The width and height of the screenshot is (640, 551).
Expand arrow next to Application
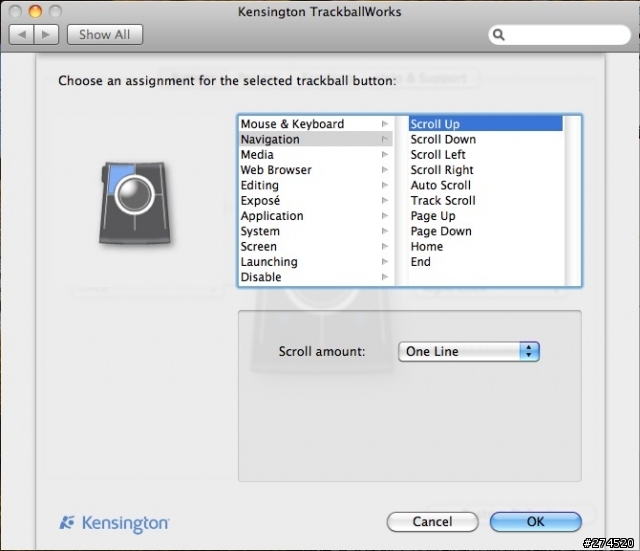click(x=384, y=216)
